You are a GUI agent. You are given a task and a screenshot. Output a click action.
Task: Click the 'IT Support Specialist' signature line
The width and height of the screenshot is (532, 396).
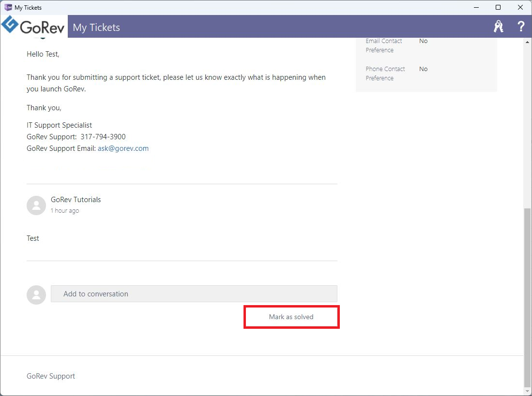60,125
